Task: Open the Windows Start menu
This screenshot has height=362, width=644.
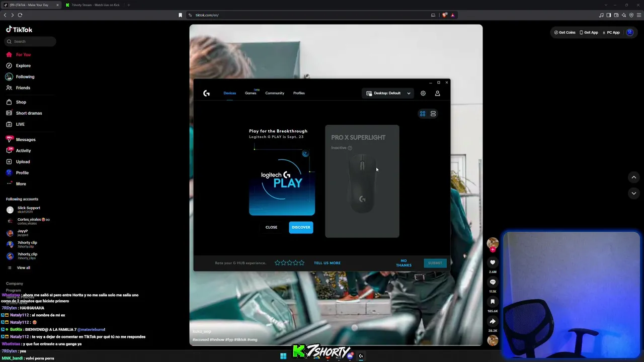Action: pos(283,356)
